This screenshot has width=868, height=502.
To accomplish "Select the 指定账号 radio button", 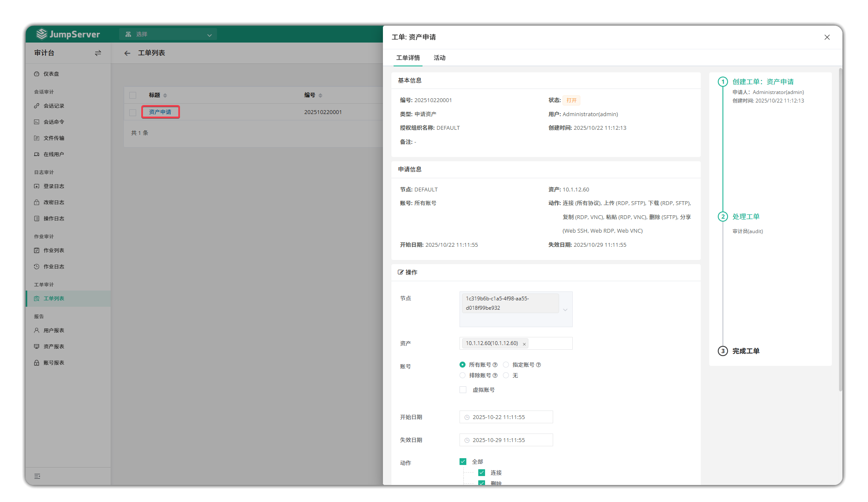I will [506, 365].
